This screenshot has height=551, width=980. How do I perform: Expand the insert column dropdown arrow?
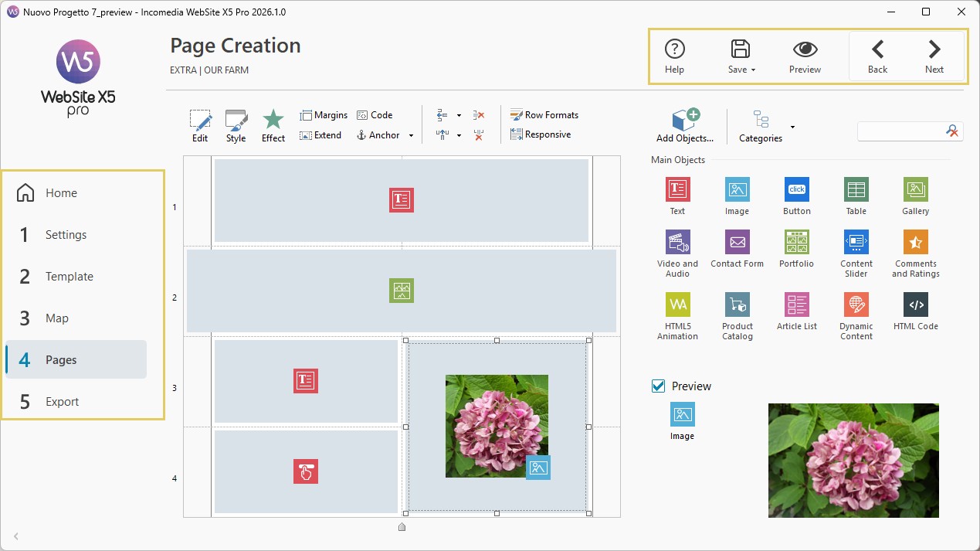pyautogui.click(x=459, y=136)
